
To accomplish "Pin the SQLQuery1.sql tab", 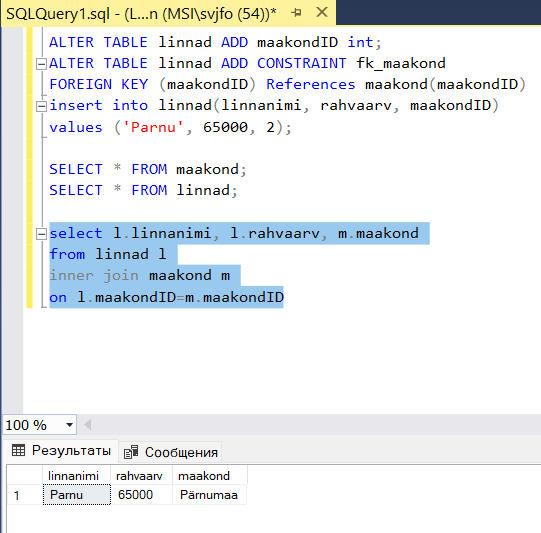I will coord(296,13).
